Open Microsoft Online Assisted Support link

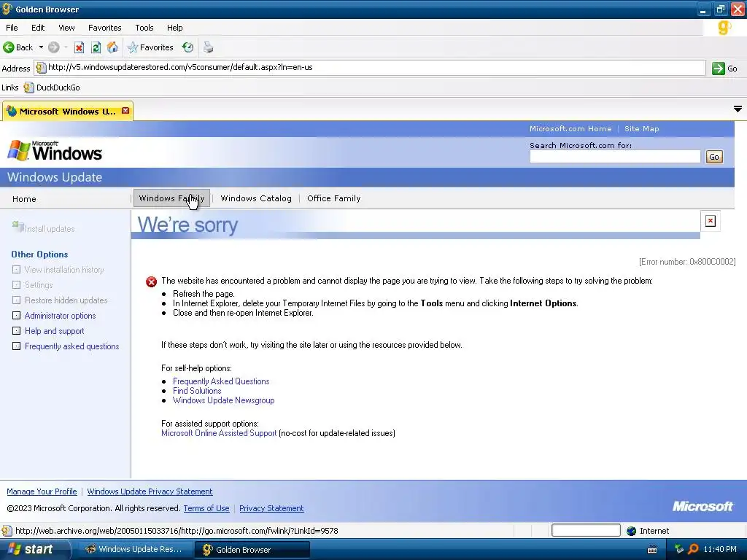click(x=219, y=433)
